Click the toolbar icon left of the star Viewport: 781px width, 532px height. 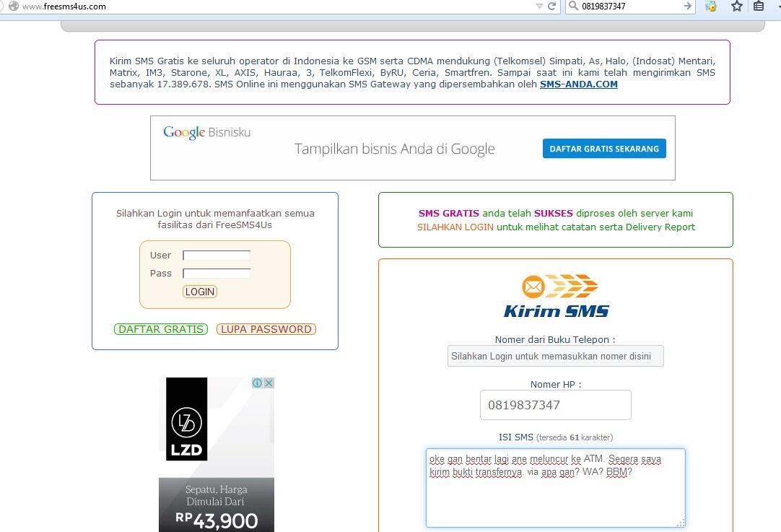(x=711, y=6)
